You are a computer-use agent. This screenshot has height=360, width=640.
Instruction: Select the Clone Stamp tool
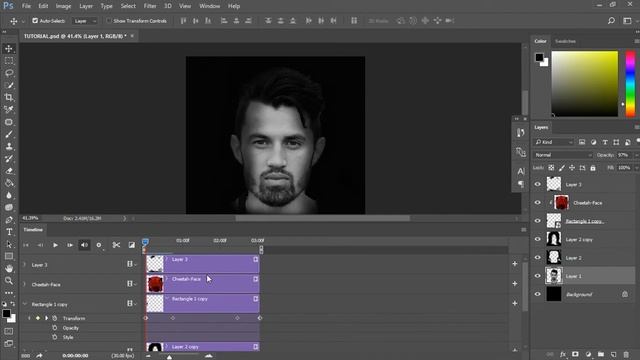coord(9,147)
